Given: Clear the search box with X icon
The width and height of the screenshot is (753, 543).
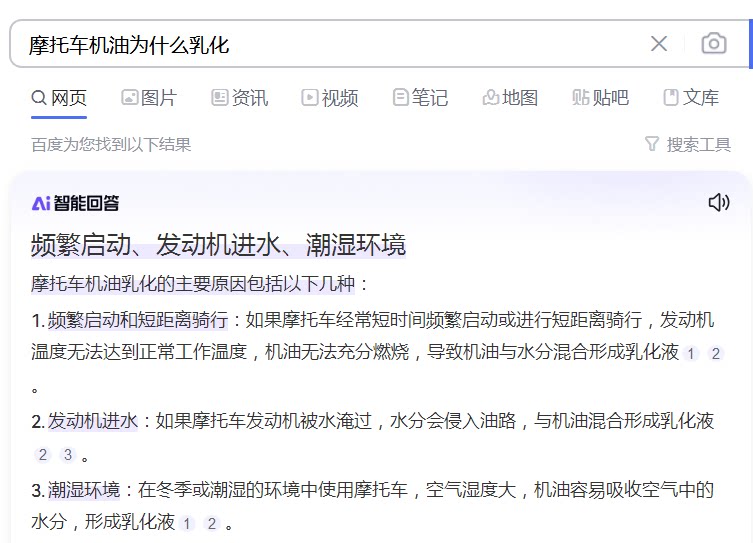Looking at the screenshot, I should click(x=659, y=43).
